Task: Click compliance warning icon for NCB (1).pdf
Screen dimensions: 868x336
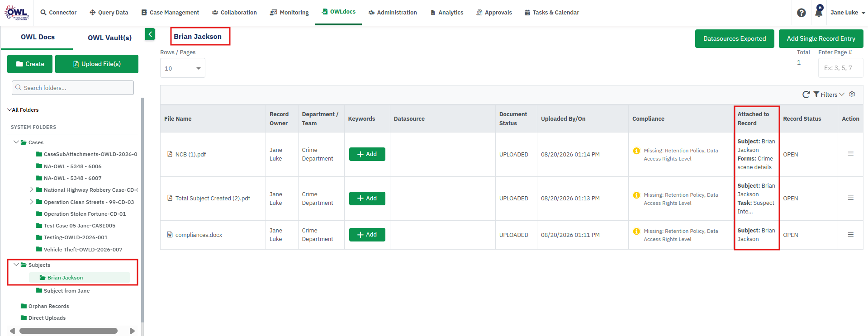Action: [x=636, y=151]
